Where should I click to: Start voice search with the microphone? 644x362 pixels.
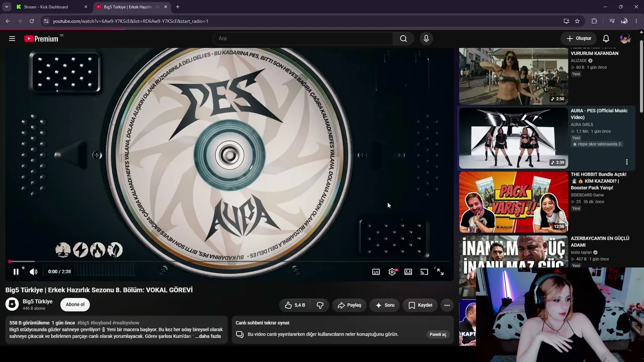(x=426, y=39)
